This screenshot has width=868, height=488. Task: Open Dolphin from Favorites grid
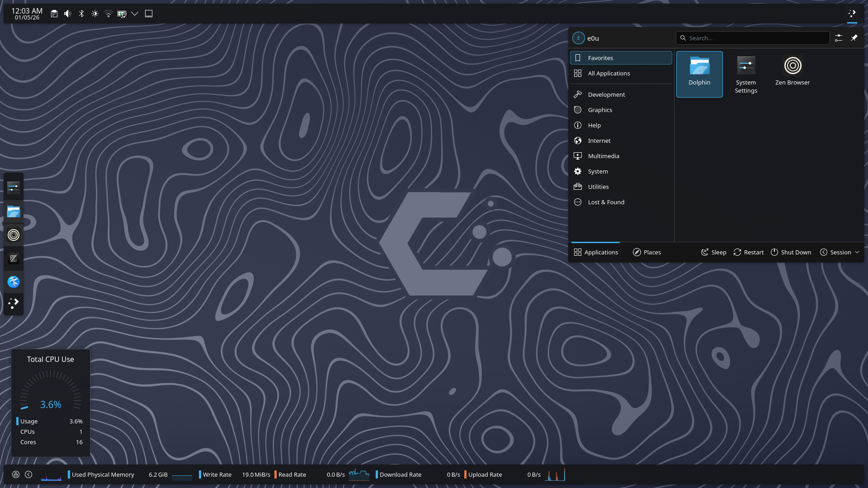(x=699, y=74)
